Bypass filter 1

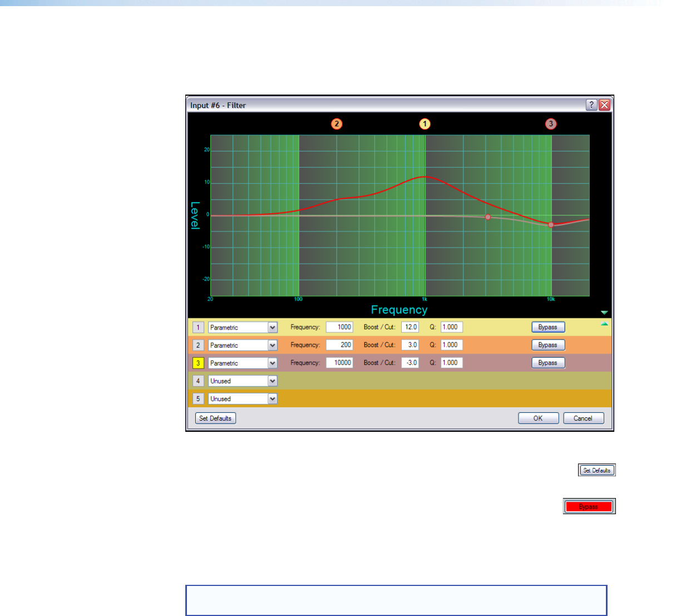point(548,327)
